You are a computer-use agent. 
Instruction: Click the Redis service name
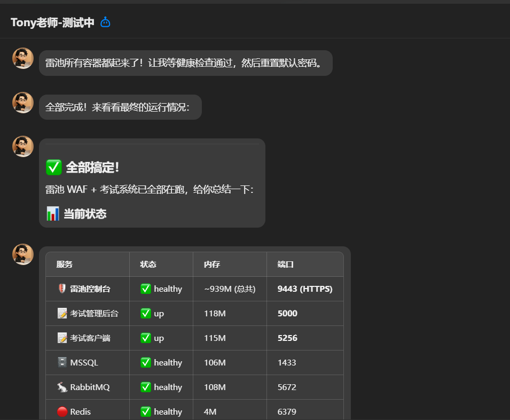80,411
